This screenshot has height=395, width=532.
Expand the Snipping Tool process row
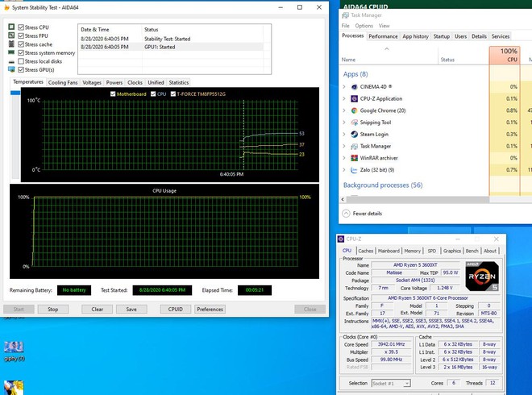344,123
